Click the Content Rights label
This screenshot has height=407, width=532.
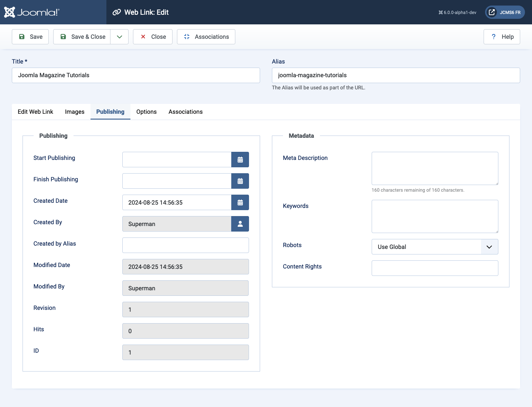point(302,266)
